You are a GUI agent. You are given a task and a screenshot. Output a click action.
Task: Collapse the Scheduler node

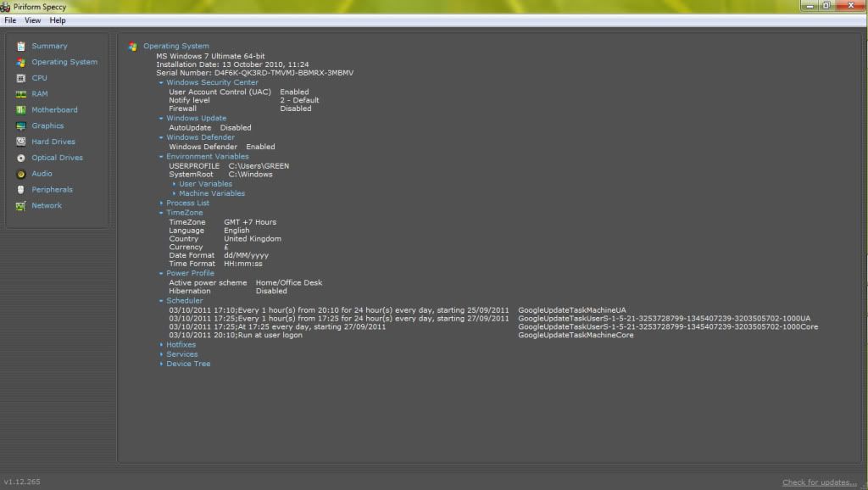pos(161,301)
